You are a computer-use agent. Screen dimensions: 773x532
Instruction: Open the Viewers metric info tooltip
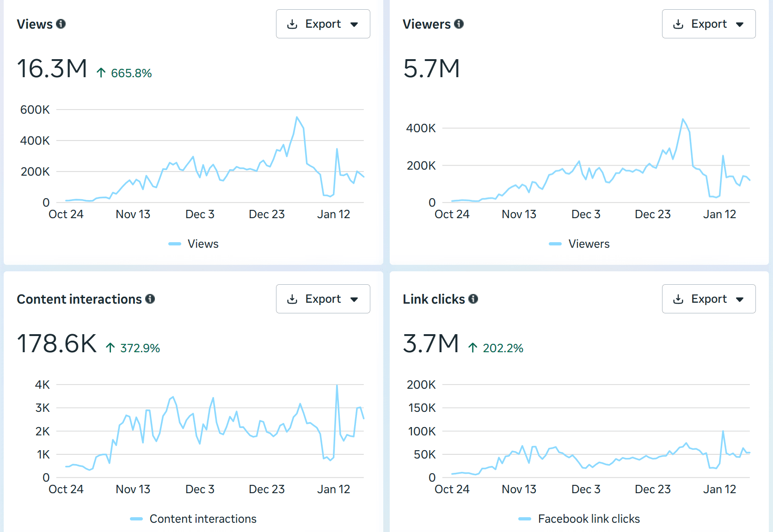pos(458,24)
